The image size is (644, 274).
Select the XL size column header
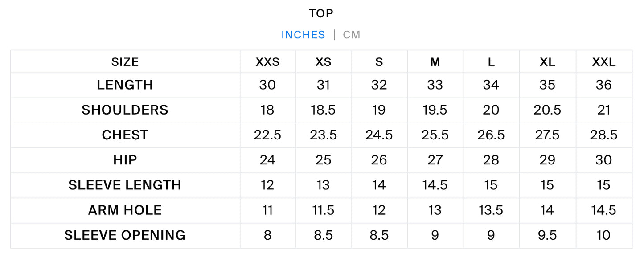click(x=547, y=62)
